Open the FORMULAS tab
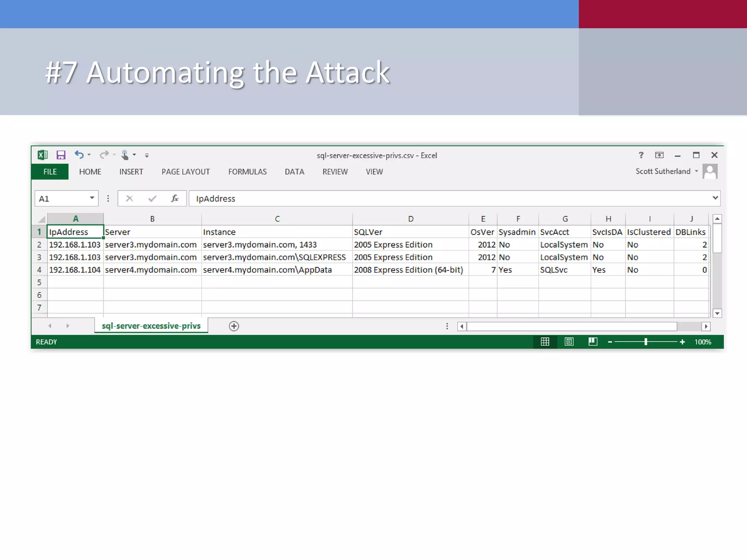The height and width of the screenshot is (560, 747). (x=247, y=172)
